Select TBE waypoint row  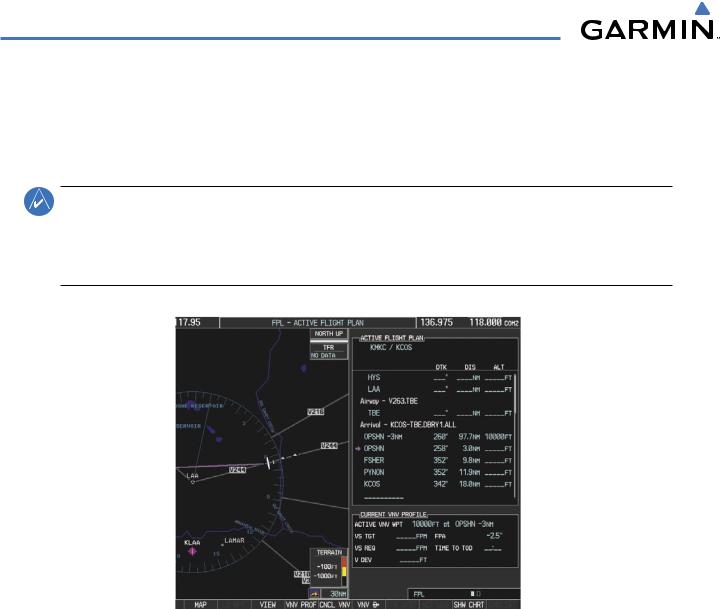(x=435, y=413)
